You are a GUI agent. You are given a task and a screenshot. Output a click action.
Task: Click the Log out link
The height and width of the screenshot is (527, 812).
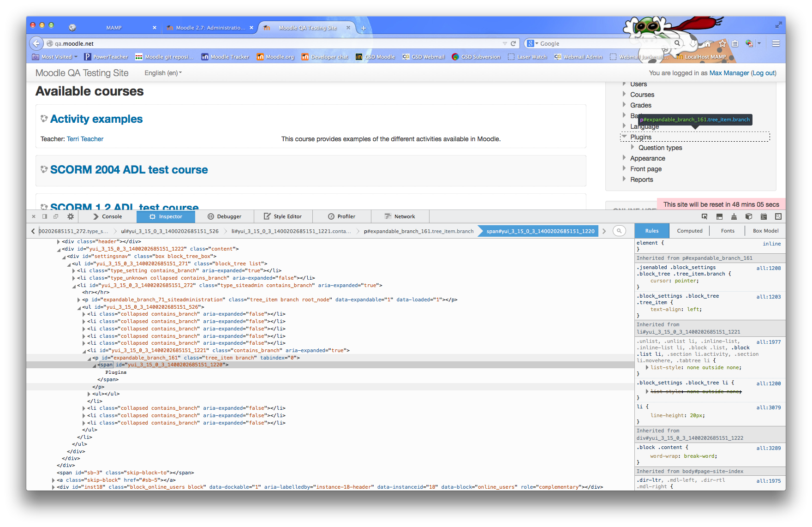pos(764,73)
